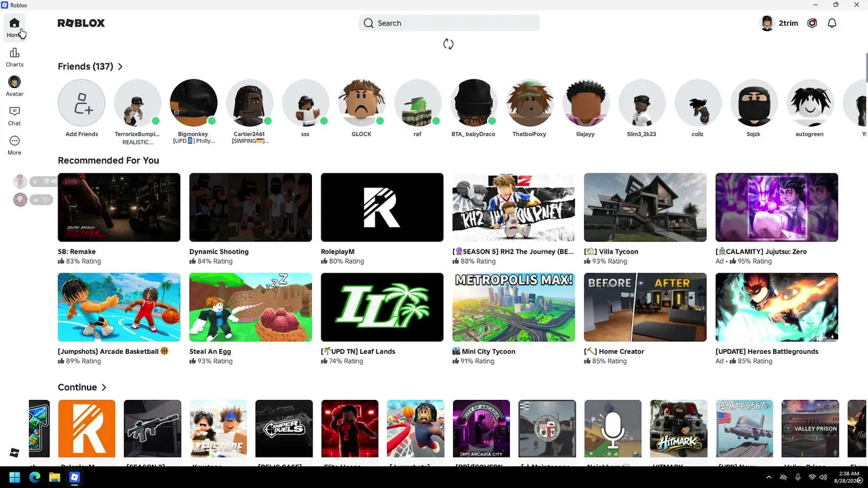Open the Hitmark thumbnail in Continue
Screen dimensions: 868x488
(x=679, y=429)
